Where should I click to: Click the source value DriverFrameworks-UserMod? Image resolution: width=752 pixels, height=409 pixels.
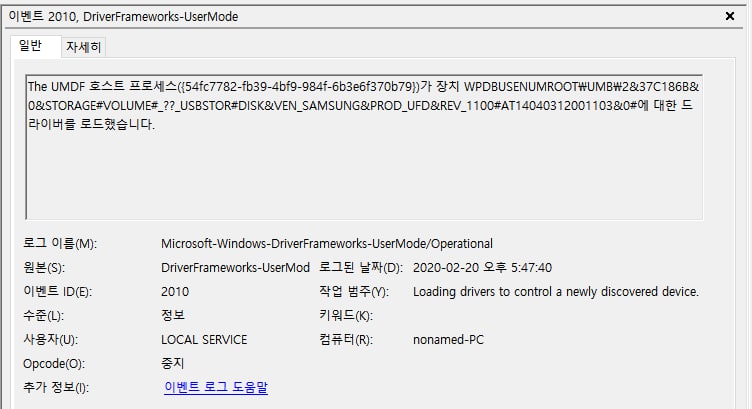tap(235, 268)
